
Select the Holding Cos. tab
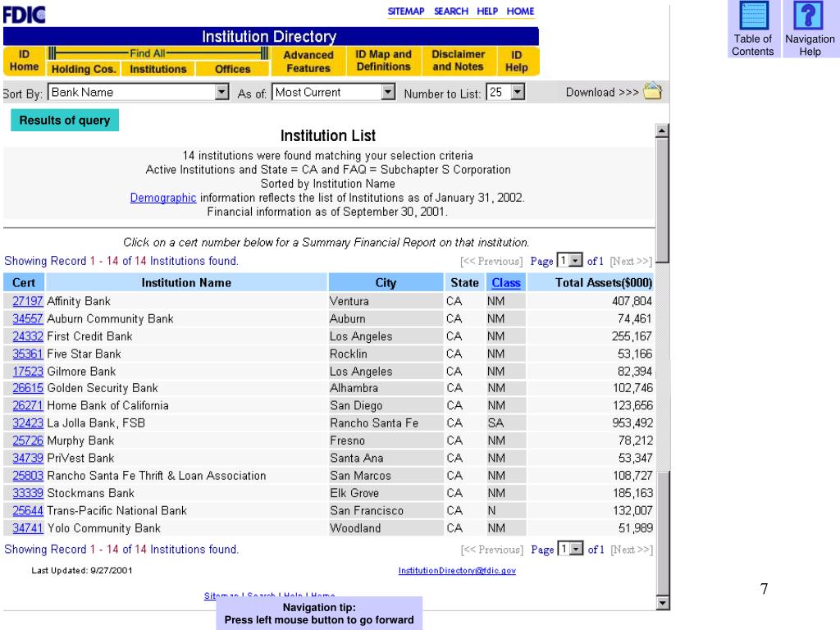[x=83, y=69]
